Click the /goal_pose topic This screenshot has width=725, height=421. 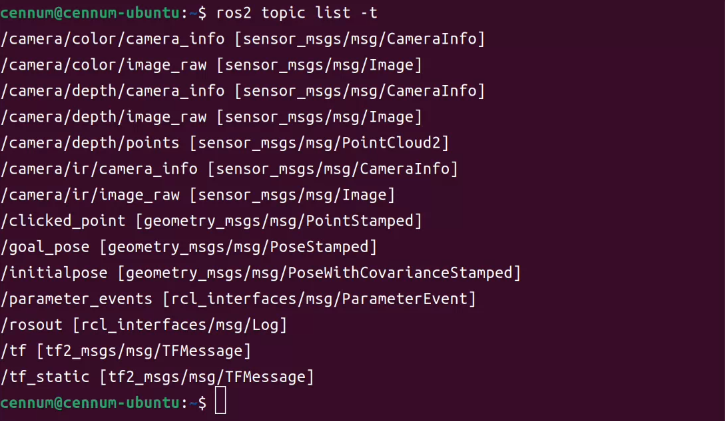point(45,247)
